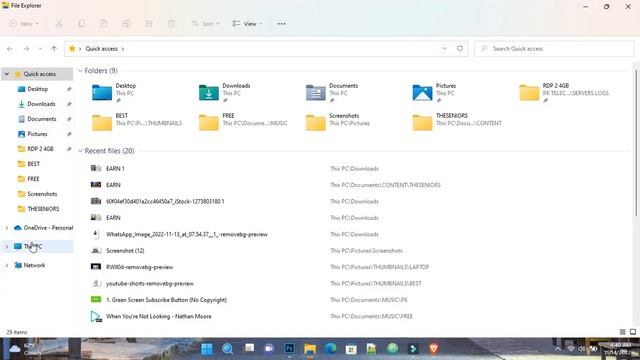Expand the OneDrive - Personal node
Image resolution: width=640 pixels, height=360 pixels.
click(x=7, y=228)
